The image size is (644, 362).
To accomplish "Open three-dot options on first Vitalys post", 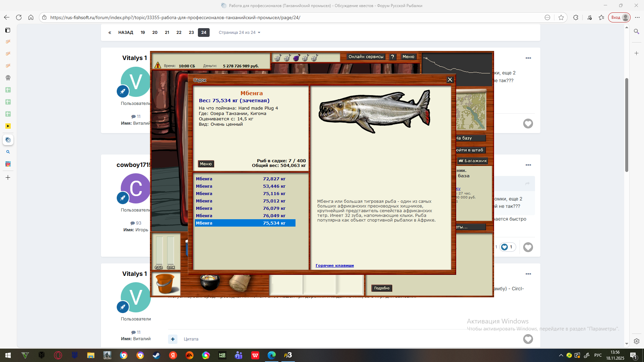I will click(x=528, y=58).
